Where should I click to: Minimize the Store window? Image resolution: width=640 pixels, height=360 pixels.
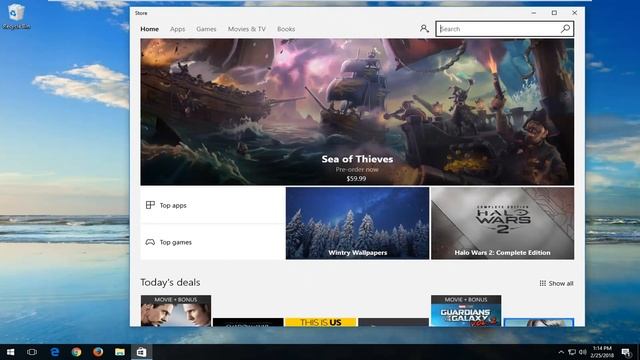pyautogui.click(x=533, y=13)
